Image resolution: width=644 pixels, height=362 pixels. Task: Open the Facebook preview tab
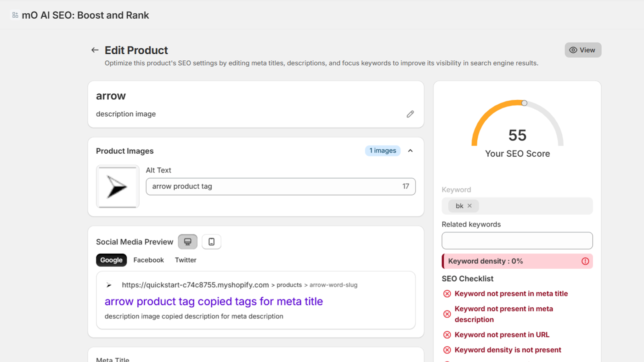click(x=149, y=260)
